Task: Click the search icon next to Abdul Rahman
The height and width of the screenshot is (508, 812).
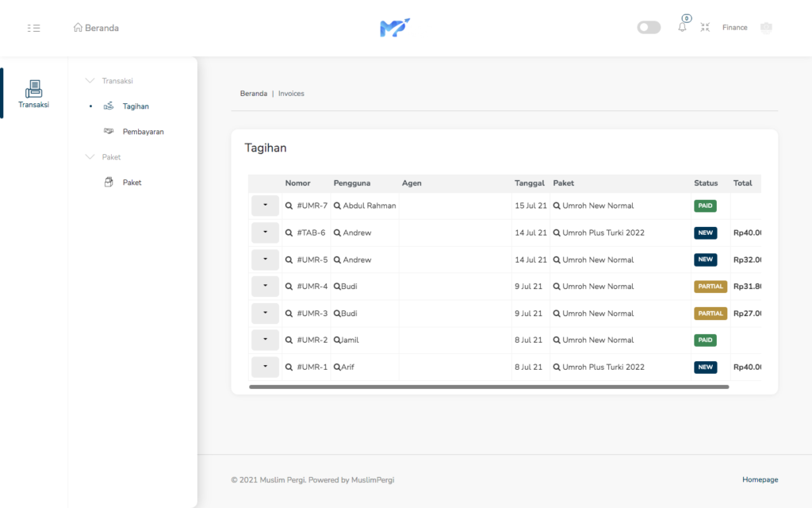Action: 337,206
